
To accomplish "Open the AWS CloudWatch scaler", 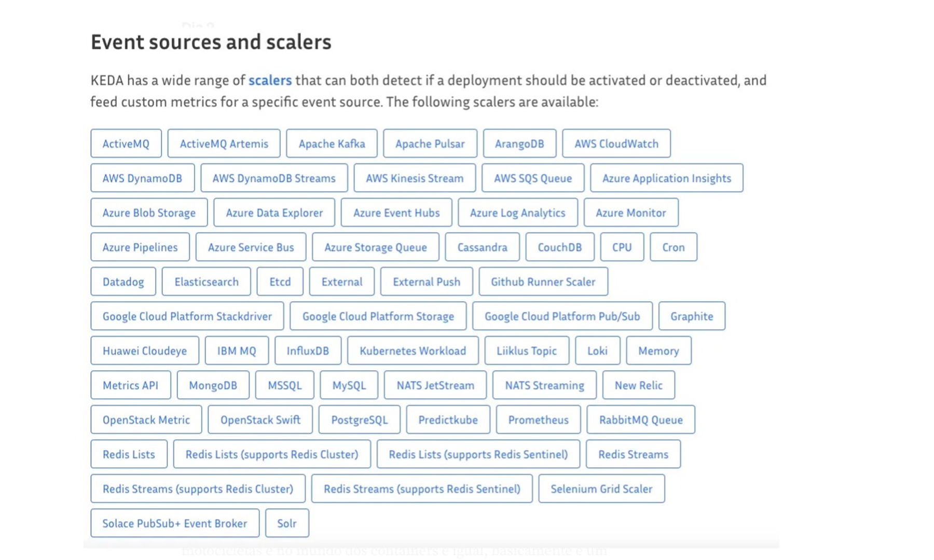I will (x=616, y=144).
